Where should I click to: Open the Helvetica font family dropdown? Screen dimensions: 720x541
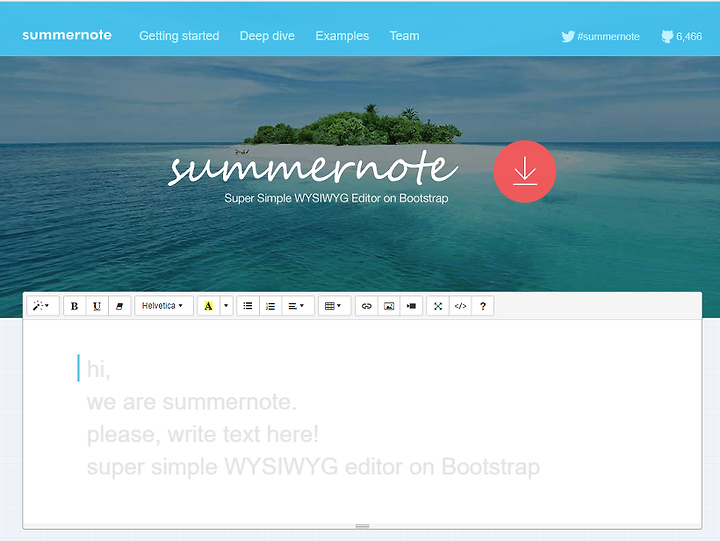[x=163, y=306]
